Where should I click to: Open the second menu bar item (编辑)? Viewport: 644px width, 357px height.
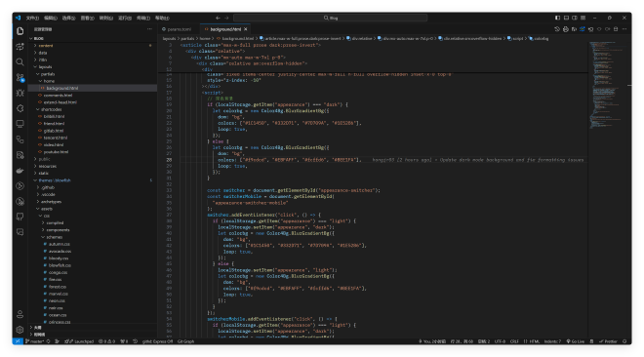pos(51,19)
